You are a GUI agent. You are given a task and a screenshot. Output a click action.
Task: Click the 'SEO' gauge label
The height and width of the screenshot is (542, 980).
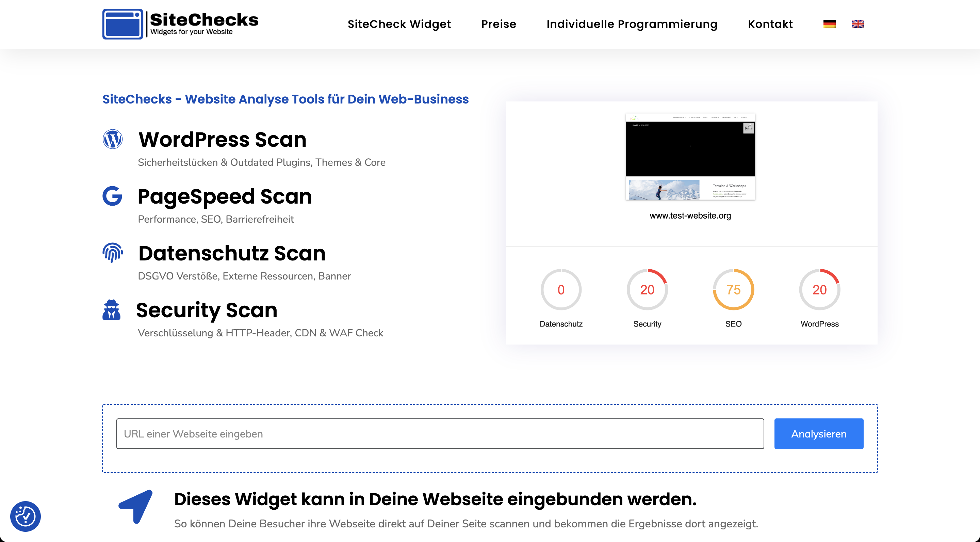click(x=734, y=324)
